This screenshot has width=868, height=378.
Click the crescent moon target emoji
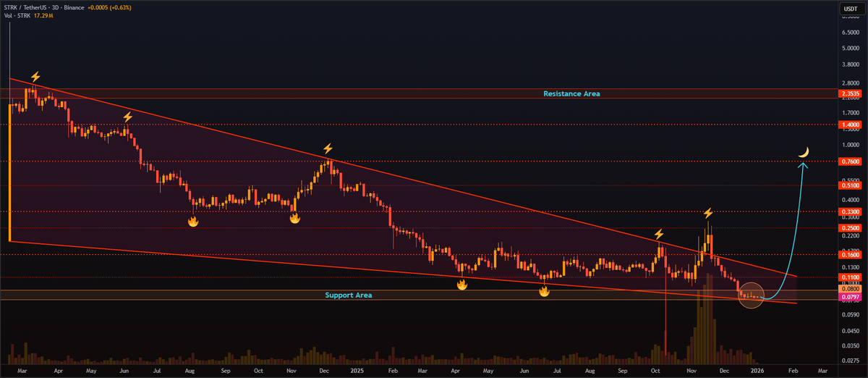804,151
